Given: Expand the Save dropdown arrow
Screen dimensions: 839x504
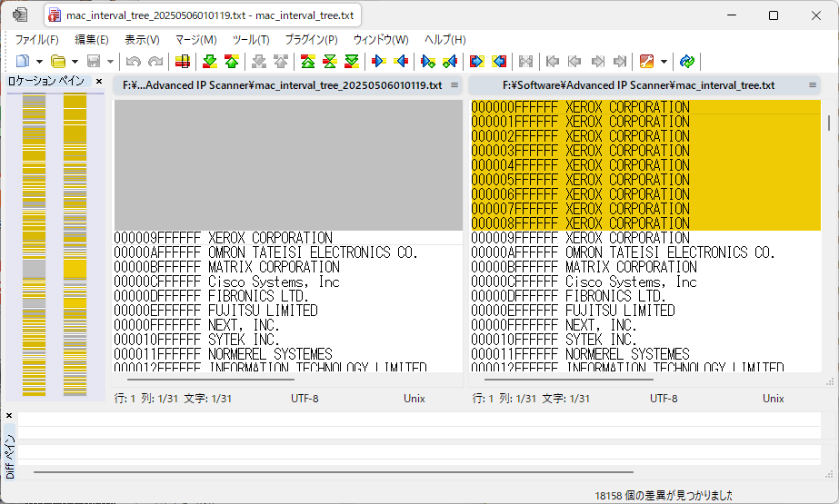Looking at the screenshot, I should (110, 62).
